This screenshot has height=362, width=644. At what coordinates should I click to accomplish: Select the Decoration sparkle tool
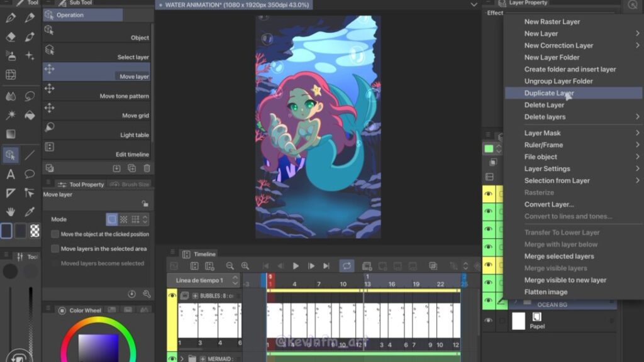tap(30, 55)
